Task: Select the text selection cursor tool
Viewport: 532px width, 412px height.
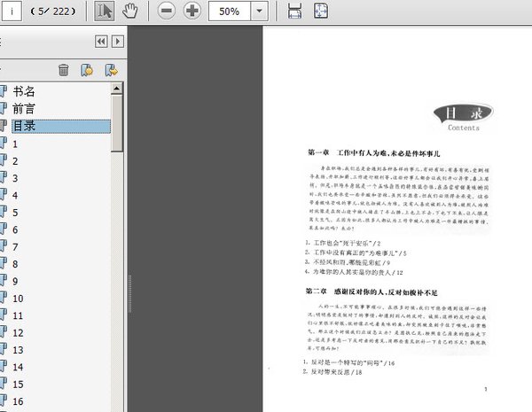Action: tap(105, 12)
